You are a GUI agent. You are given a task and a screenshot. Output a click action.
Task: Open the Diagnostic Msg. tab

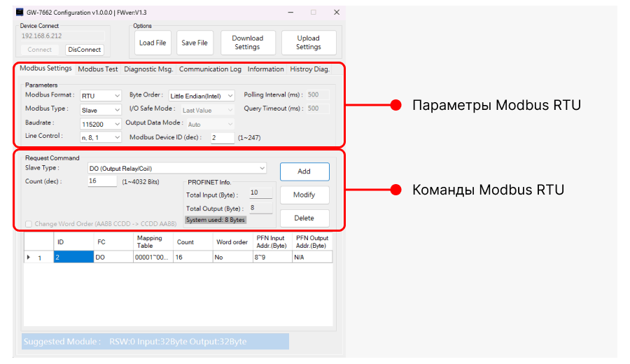tap(148, 69)
